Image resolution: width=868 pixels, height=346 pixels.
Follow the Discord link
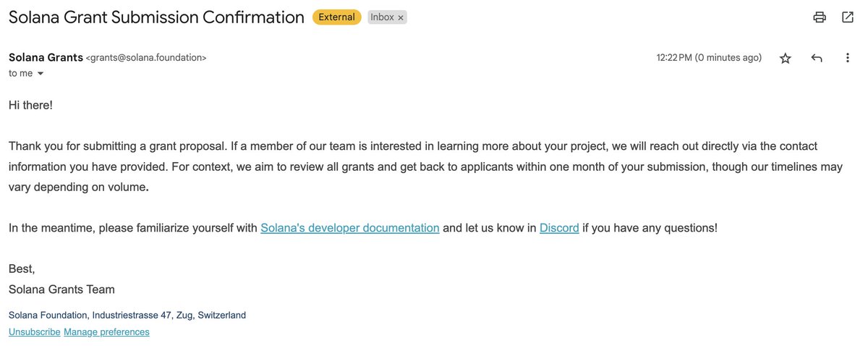tap(559, 228)
